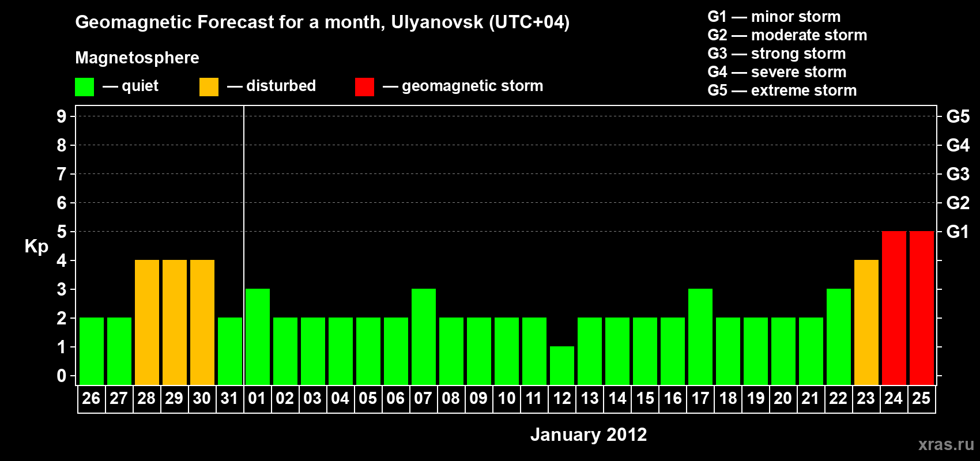This screenshot has height=461, width=980.
Task: Click the G1 label on the right axis
Action: point(958,232)
